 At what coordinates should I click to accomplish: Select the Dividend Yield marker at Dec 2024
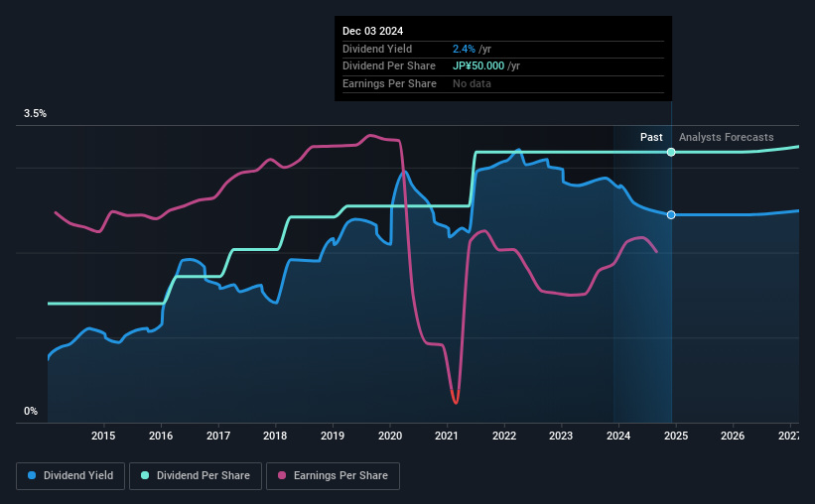[x=671, y=214]
